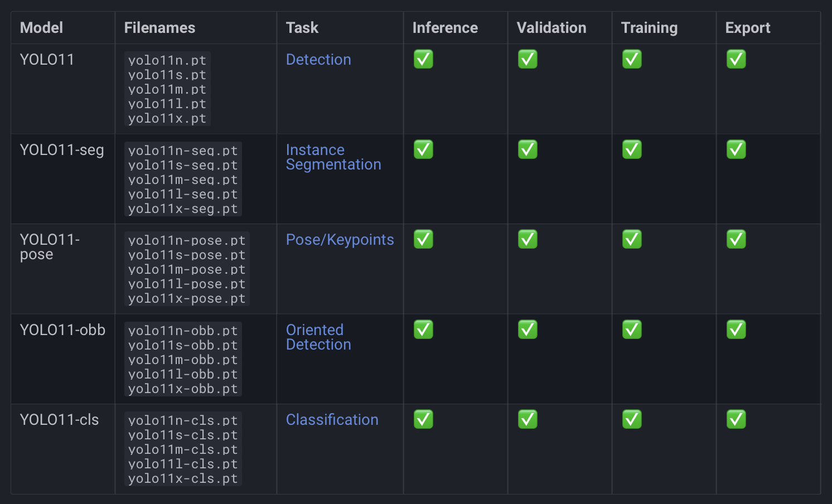The width and height of the screenshot is (832, 504).
Task: Click the yolo11l-pose.pt filename
Action: (187, 284)
